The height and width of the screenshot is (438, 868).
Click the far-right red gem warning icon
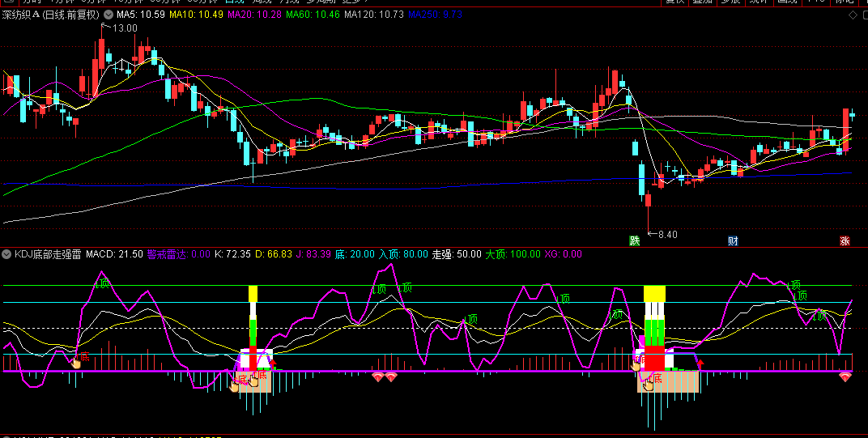845,377
